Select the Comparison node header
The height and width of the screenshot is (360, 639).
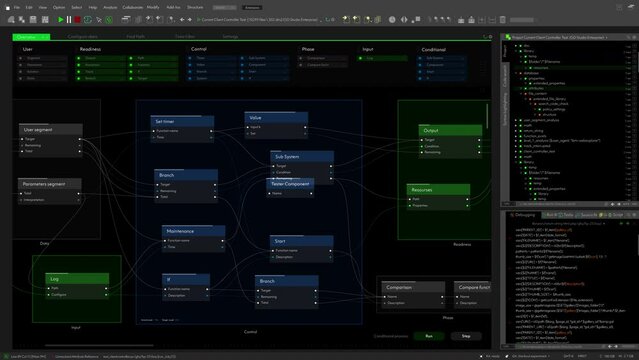coord(413,287)
